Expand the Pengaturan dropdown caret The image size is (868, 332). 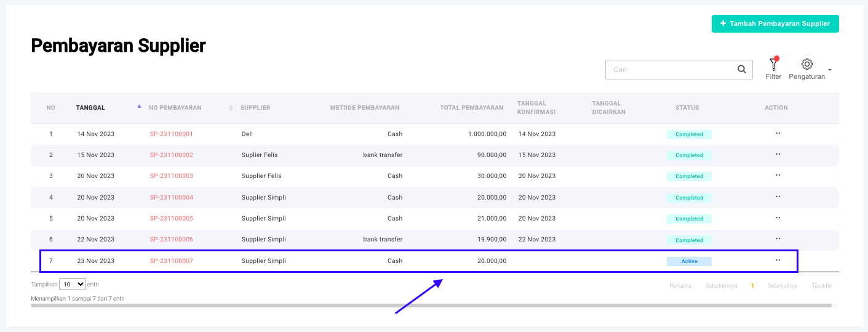pyautogui.click(x=830, y=70)
